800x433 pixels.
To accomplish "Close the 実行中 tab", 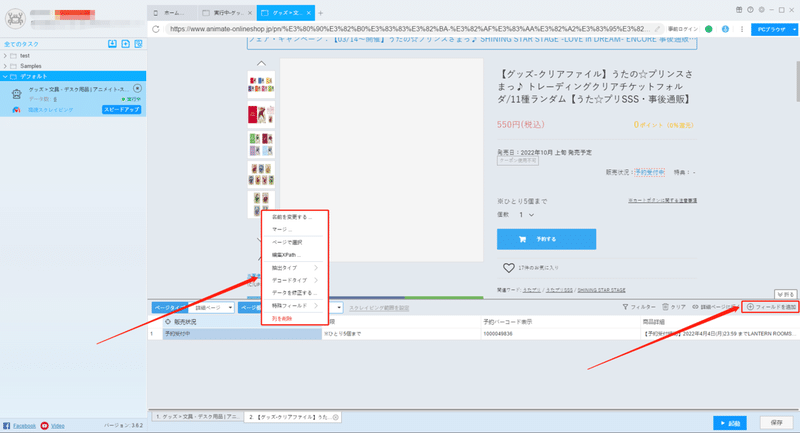I will (249, 13).
